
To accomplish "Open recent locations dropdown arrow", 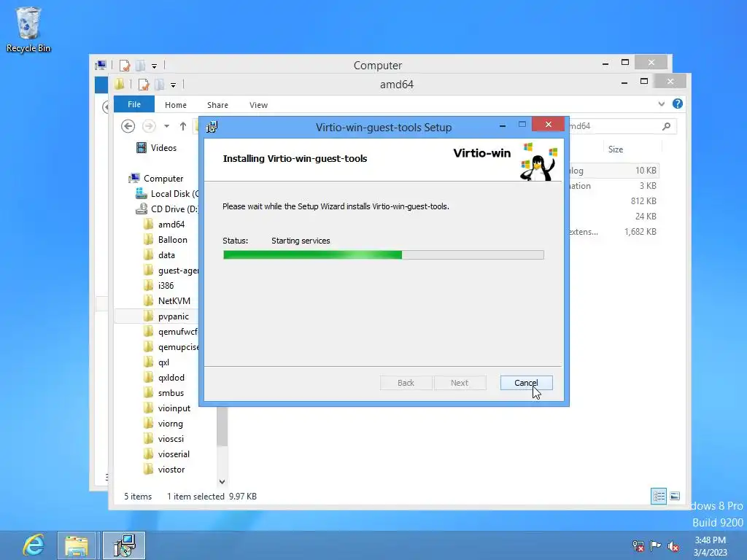I will click(166, 126).
